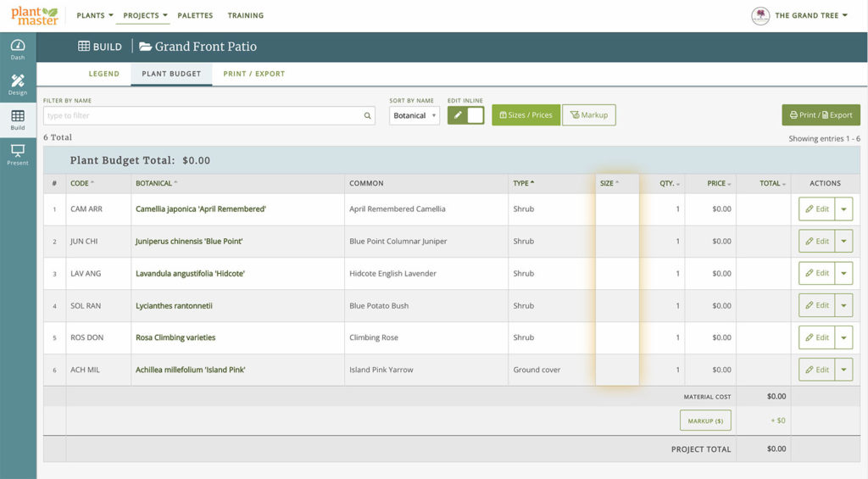Click the folder icon beside Grand Front Patio
Screen dimensions: 868x479
tap(145, 47)
